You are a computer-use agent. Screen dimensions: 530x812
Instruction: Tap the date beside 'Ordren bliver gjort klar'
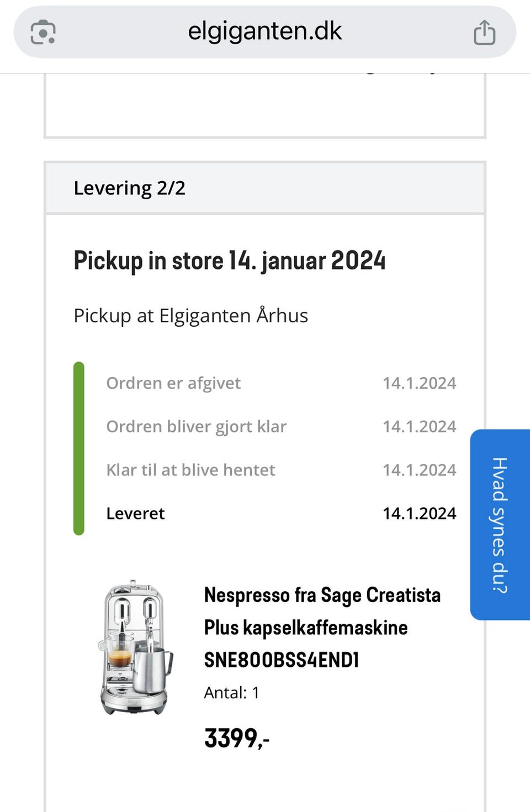tap(419, 427)
